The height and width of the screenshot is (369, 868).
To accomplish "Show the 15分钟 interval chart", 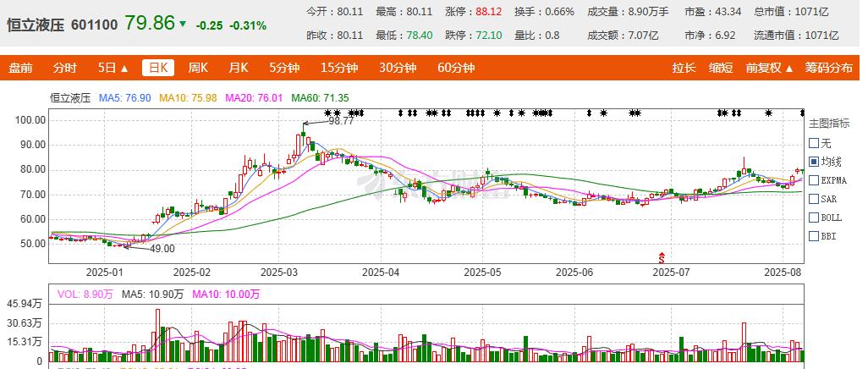I will [x=339, y=69].
